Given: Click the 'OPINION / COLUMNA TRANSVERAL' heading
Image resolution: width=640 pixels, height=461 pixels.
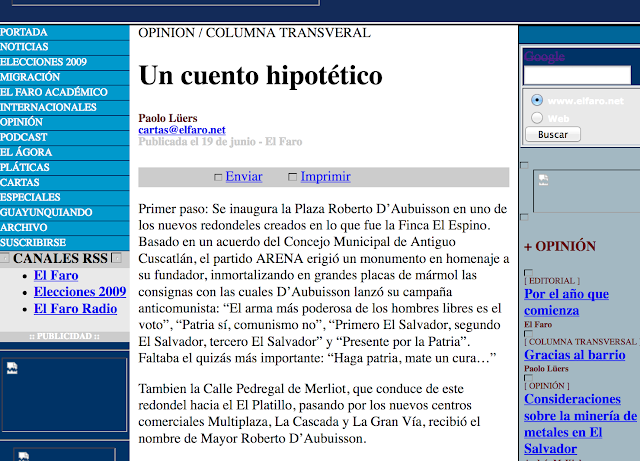Looking at the screenshot, I should point(254,33).
